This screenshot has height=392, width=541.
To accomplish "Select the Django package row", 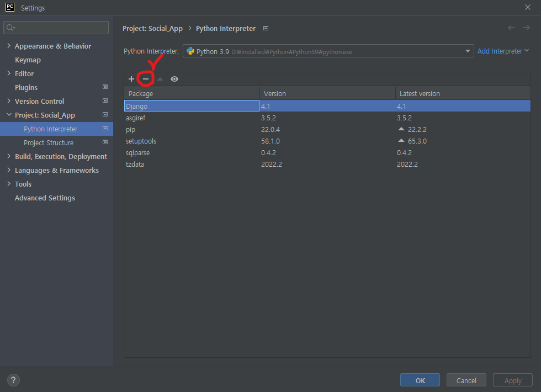I will click(x=327, y=106).
